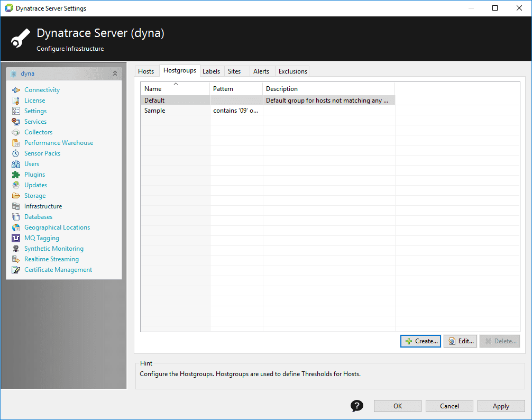This screenshot has width=532, height=420.
Task: Click the Connectivity icon in the sidebar
Action: (16, 90)
